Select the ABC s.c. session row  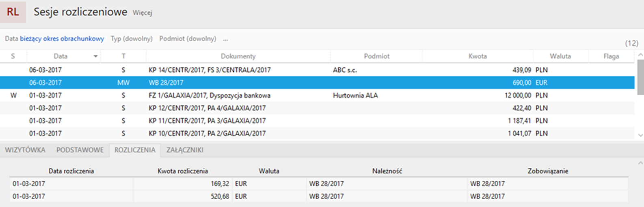[x=317, y=70]
